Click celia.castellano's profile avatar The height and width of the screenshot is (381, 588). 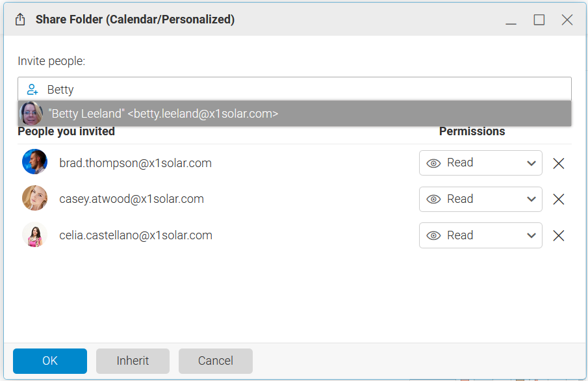[x=34, y=235]
